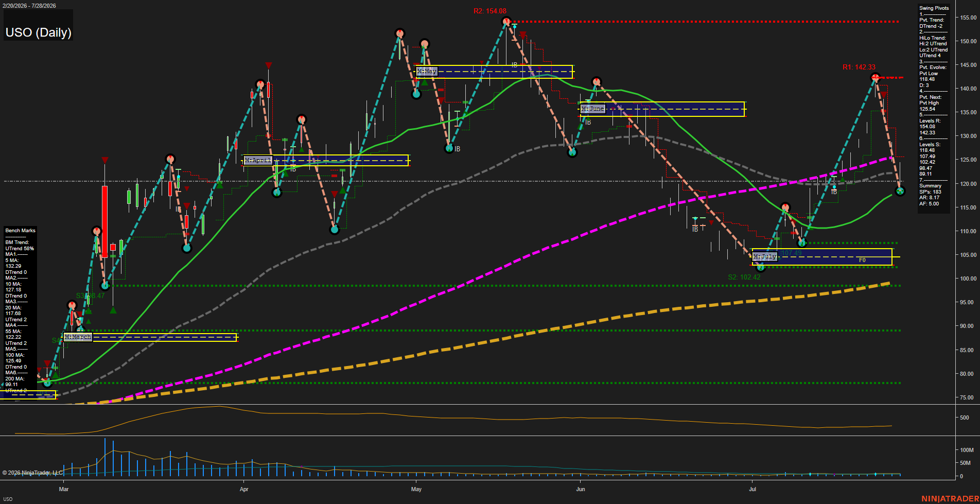The width and height of the screenshot is (980, 504).
Task: Click the latest swing low pivot marker near 118
Action: click(900, 191)
